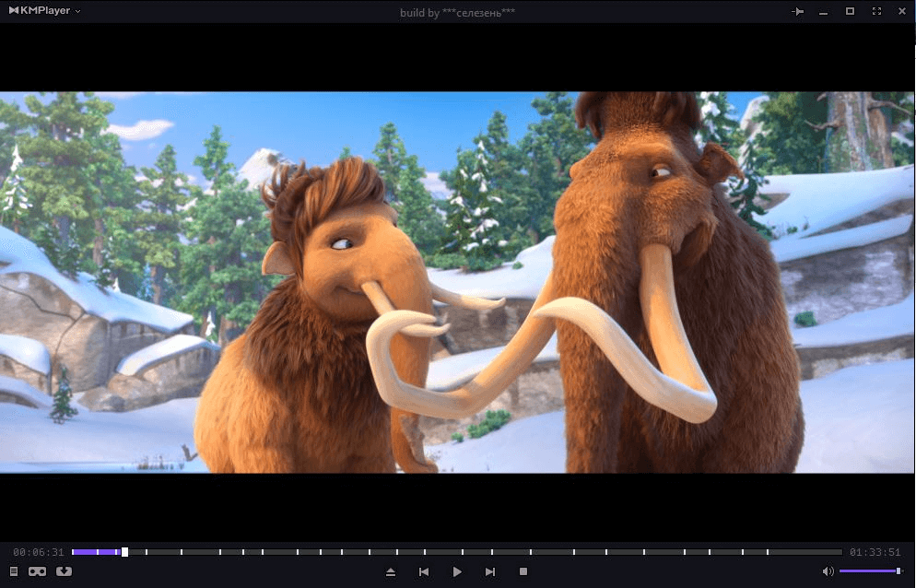The image size is (916, 588).
Task: Click the paused video frame
Action: (457, 282)
